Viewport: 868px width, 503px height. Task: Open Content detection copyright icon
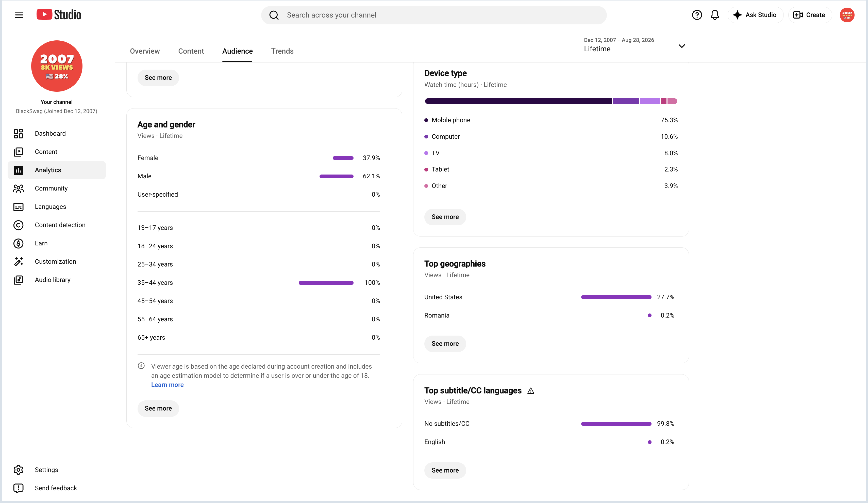[18, 225]
